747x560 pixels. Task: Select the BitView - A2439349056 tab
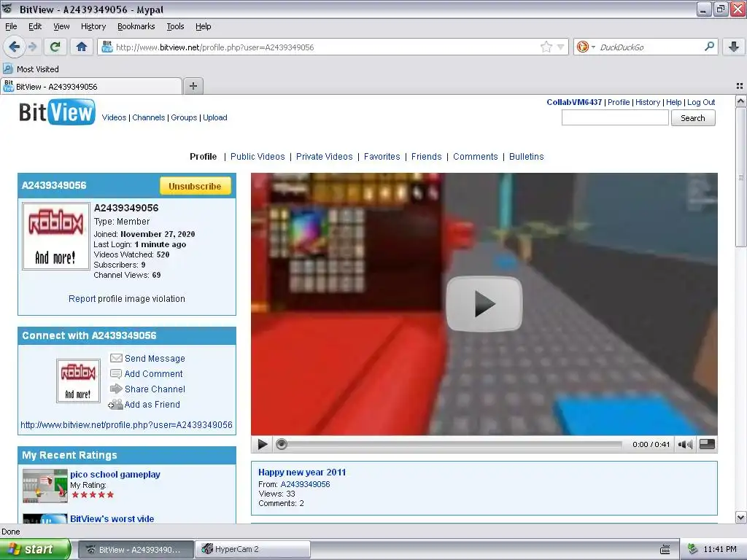point(91,86)
